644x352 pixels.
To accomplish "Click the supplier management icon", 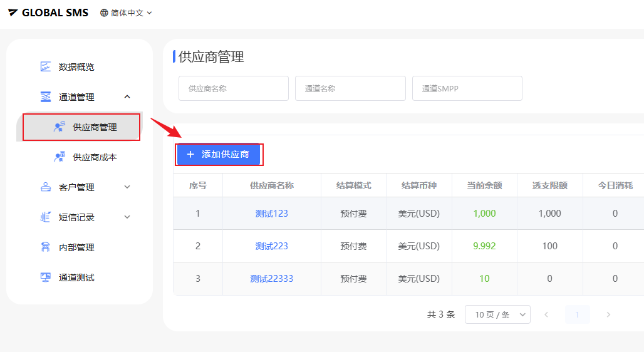I will point(60,127).
